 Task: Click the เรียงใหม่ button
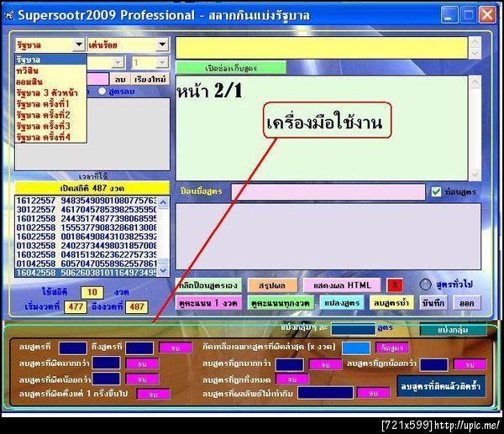[x=150, y=79]
